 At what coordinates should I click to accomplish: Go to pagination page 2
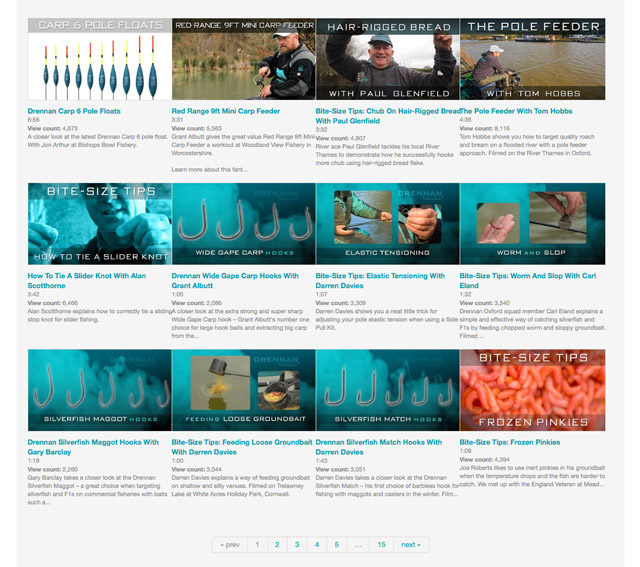[277, 545]
